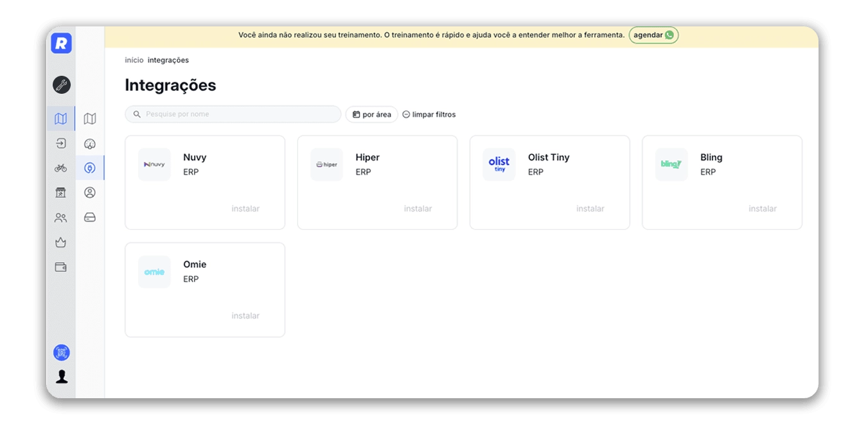
Task: Open the storefront icon in sidebar
Action: tap(61, 193)
